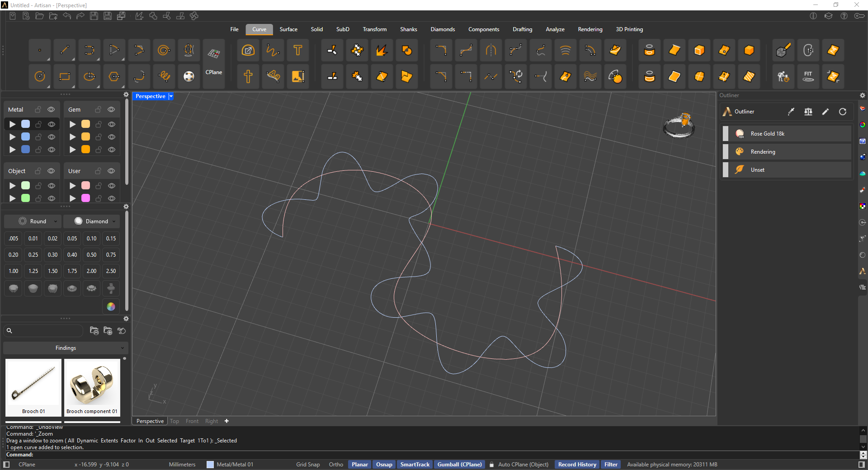Toggle Ortho mode in status bar
The width and height of the screenshot is (868, 470).
[336, 465]
